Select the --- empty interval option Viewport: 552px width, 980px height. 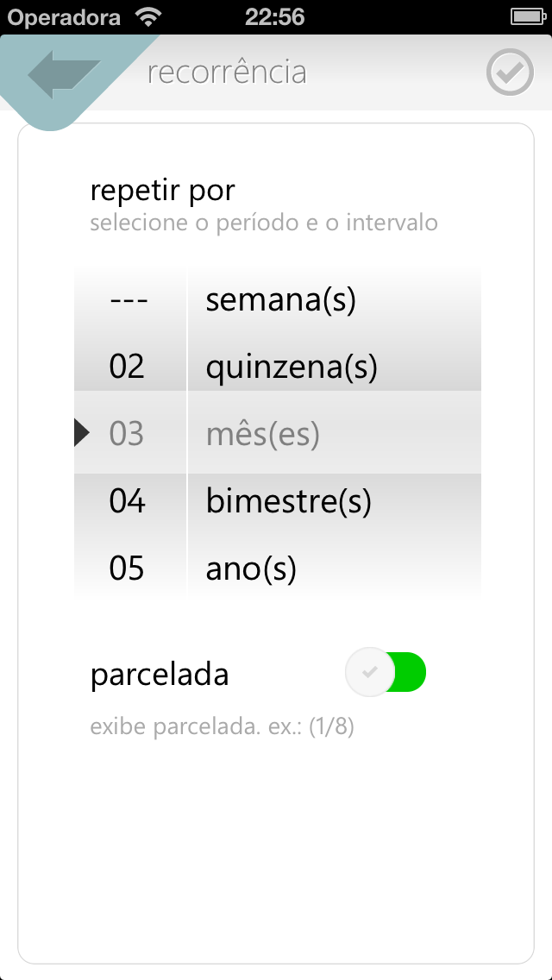coord(129,300)
